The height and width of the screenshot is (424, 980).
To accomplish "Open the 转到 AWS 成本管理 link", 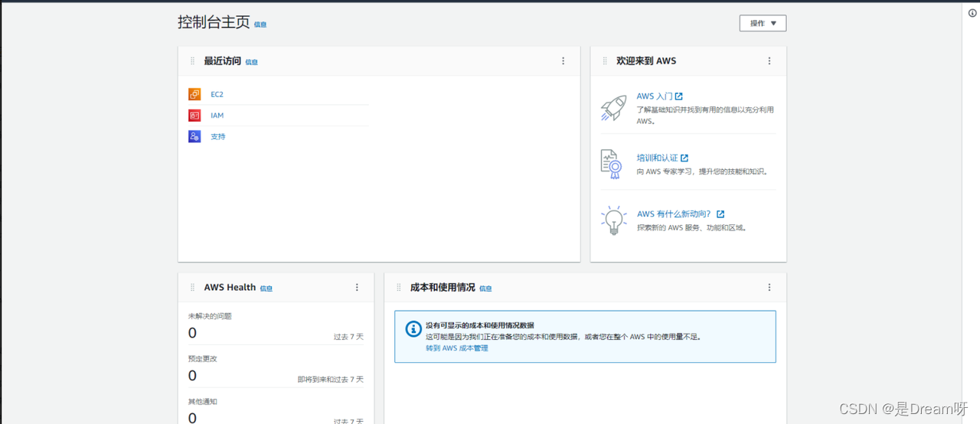I will tap(457, 348).
